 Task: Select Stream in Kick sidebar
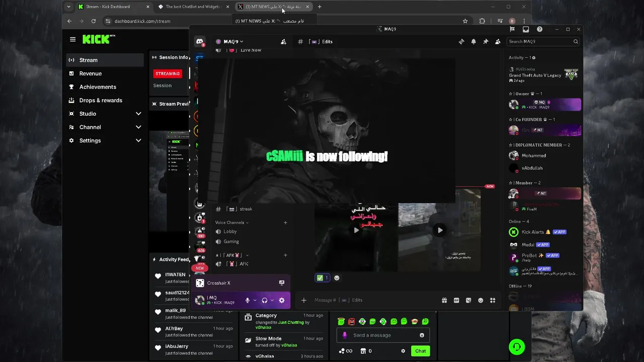[105, 60]
